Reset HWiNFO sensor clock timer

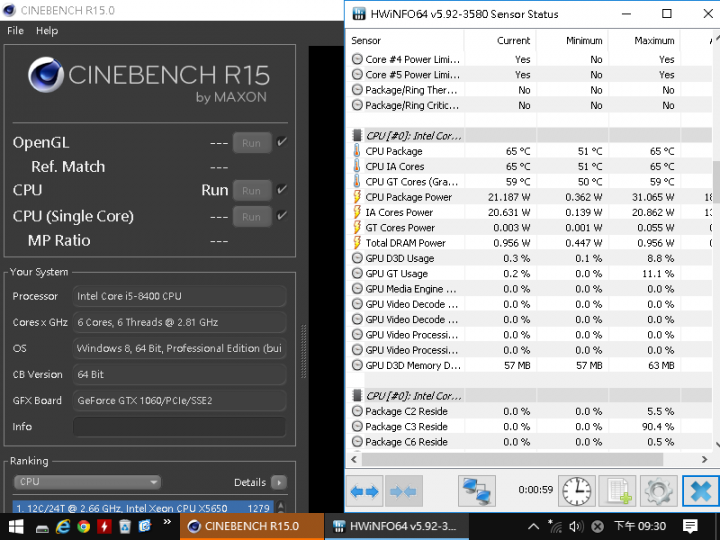(x=577, y=491)
